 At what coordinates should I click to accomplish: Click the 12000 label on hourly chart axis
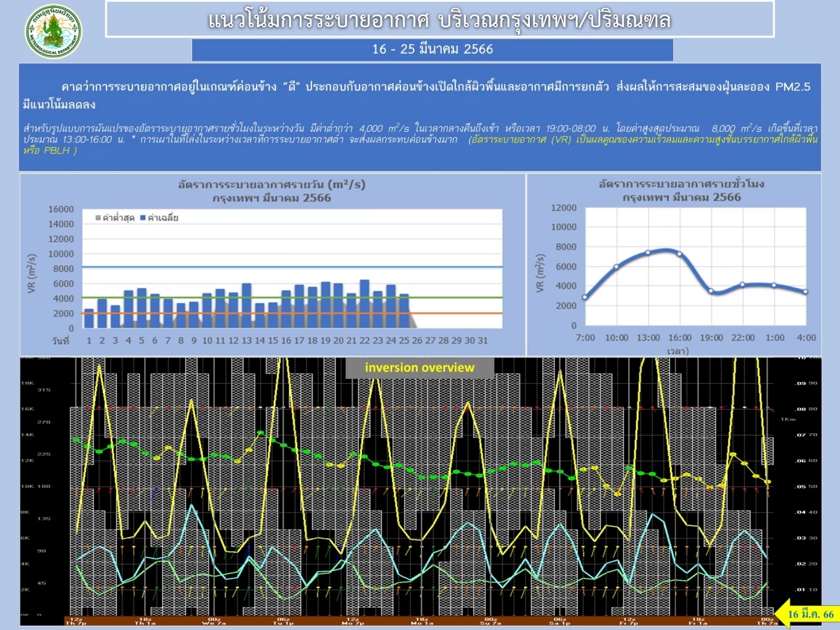[563, 208]
